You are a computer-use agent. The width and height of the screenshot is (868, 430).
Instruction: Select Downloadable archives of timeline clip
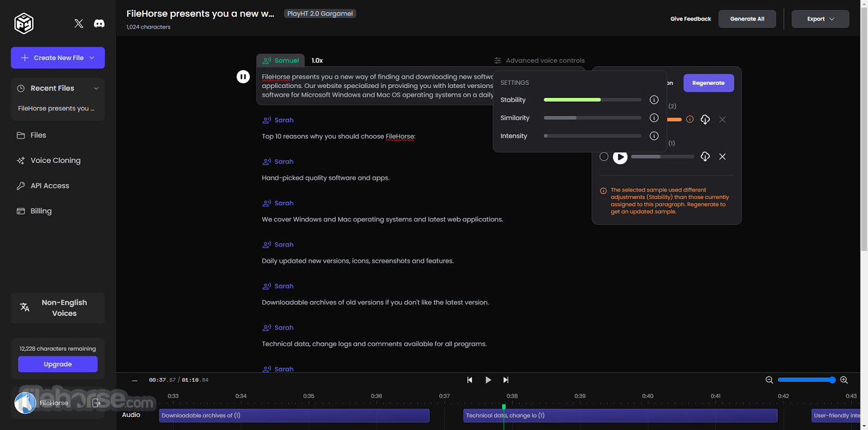click(x=294, y=416)
